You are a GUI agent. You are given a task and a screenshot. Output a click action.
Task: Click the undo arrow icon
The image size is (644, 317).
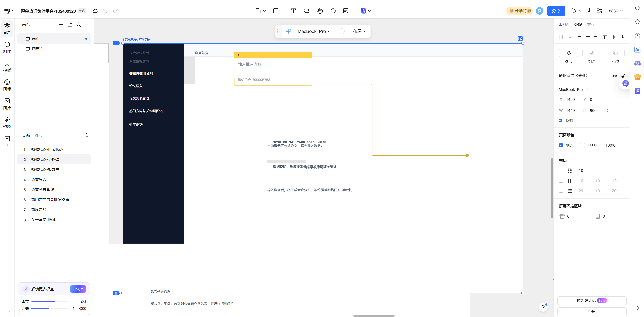[105, 11]
